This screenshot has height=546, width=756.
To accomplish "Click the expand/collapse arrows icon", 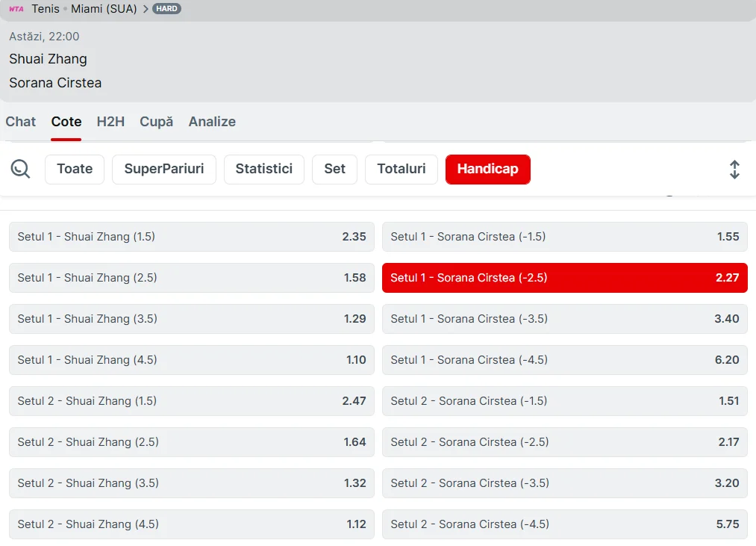I will 734,170.
